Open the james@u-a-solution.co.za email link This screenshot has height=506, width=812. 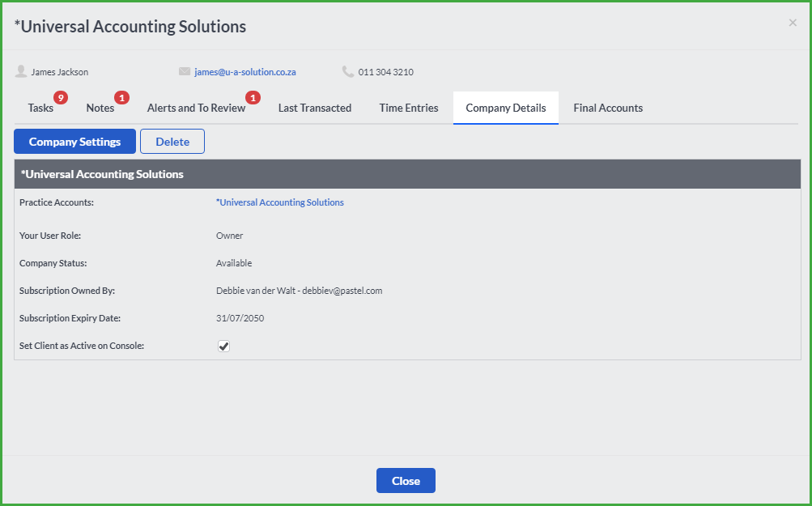245,72
